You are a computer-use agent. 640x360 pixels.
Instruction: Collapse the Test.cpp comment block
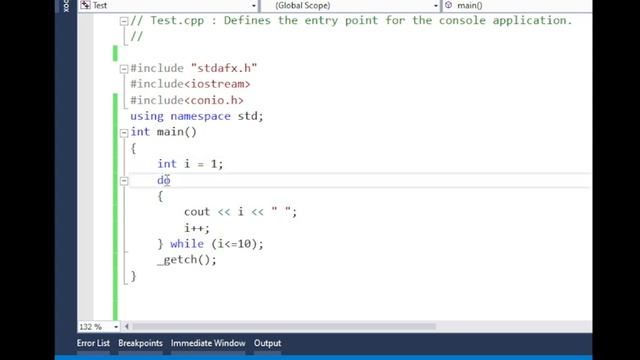click(x=124, y=21)
